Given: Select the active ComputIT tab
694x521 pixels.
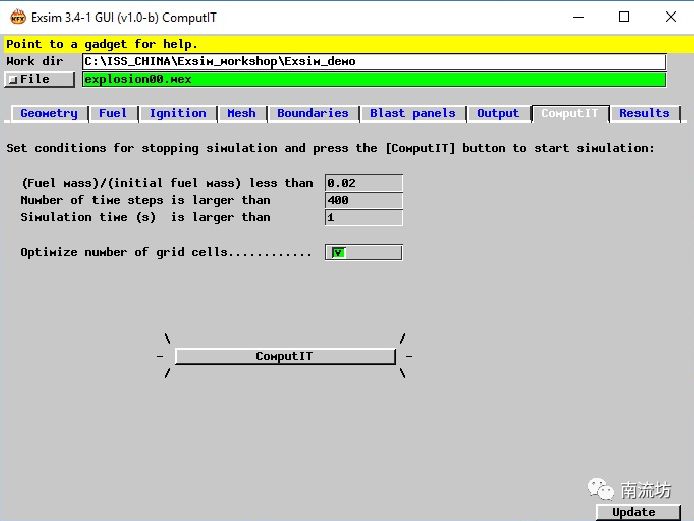Looking at the screenshot, I should coord(570,113).
